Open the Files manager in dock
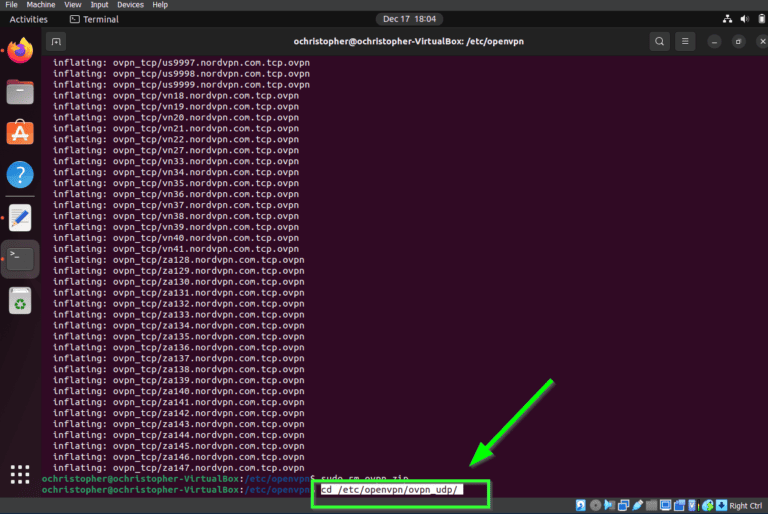The image size is (768, 514). 20,93
